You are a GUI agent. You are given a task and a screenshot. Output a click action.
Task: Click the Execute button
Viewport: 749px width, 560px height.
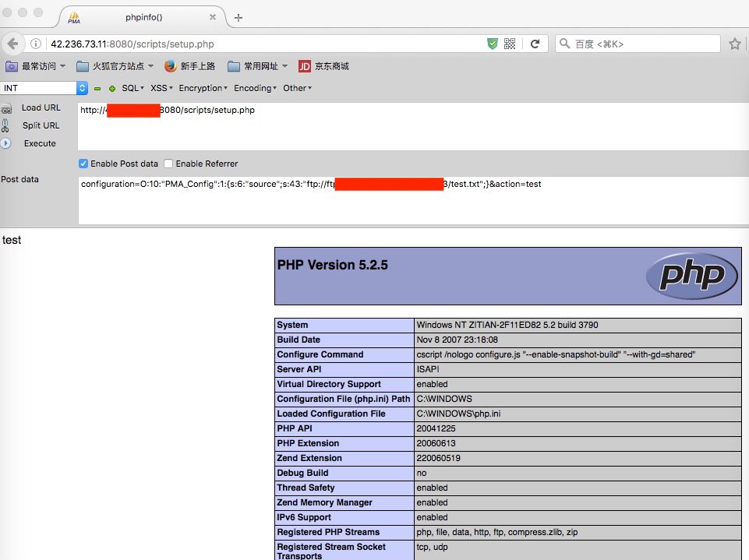tap(40, 144)
